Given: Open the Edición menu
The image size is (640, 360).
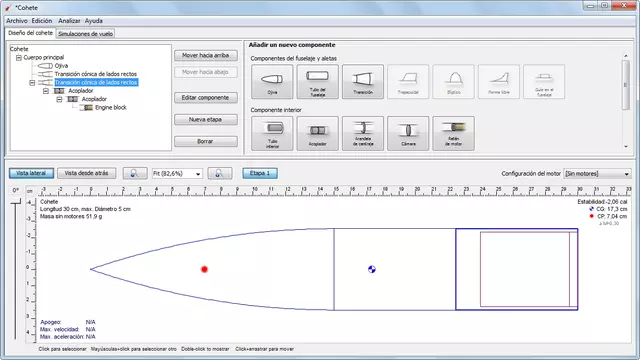Looking at the screenshot, I should (42, 21).
